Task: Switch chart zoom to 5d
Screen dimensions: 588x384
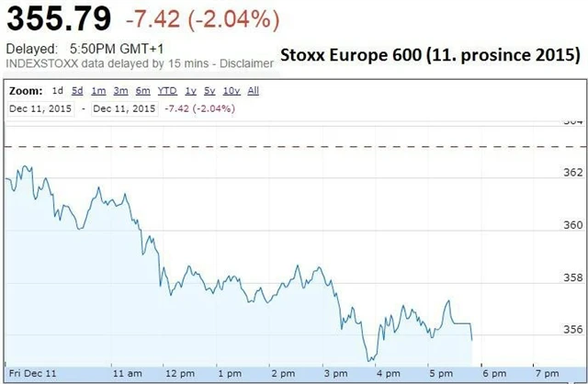Action: (77, 91)
